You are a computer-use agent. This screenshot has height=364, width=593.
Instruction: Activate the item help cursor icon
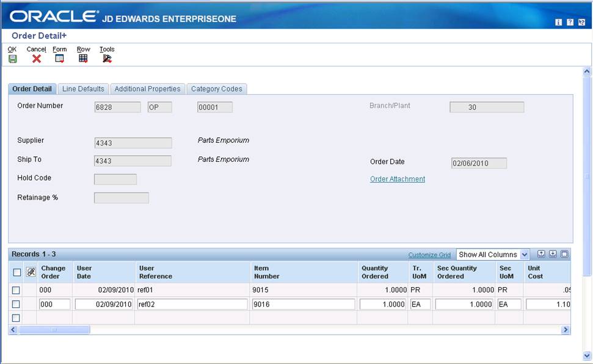tap(581, 23)
